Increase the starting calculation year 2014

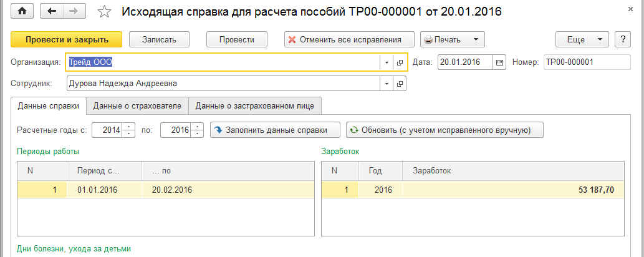click(x=129, y=127)
